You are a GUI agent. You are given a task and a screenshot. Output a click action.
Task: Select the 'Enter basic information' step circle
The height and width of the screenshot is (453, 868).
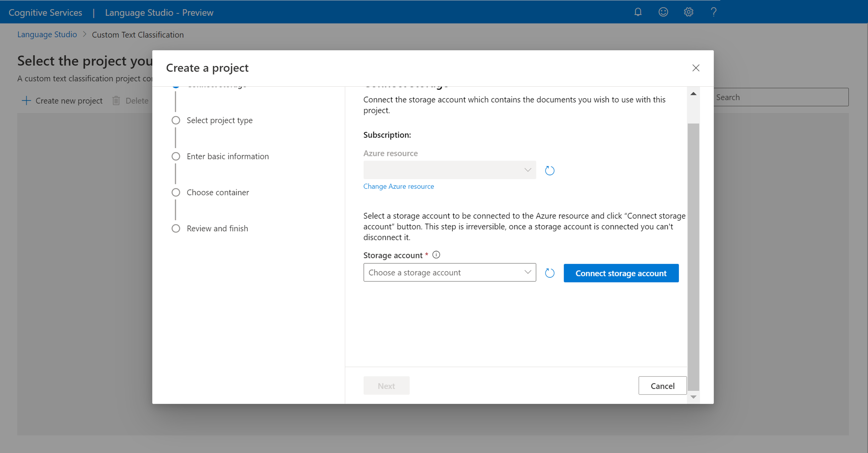(x=176, y=156)
